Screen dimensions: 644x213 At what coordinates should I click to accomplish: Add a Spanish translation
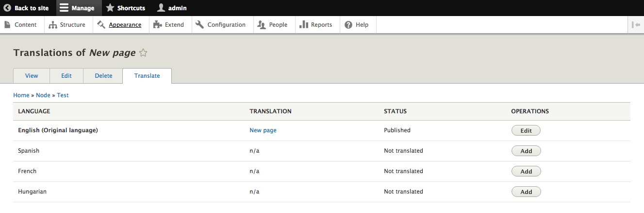point(526,151)
